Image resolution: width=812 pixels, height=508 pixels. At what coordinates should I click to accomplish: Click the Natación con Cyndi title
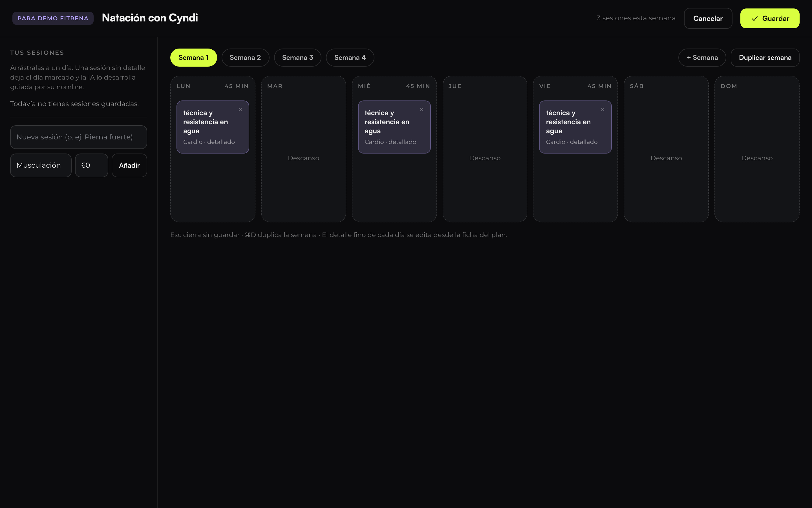coord(150,18)
